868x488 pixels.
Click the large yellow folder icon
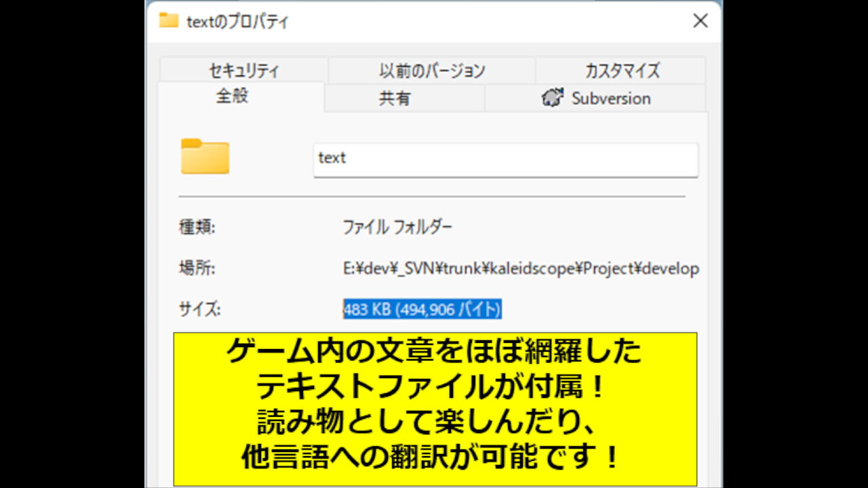pyautogui.click(x=205, y=157)
